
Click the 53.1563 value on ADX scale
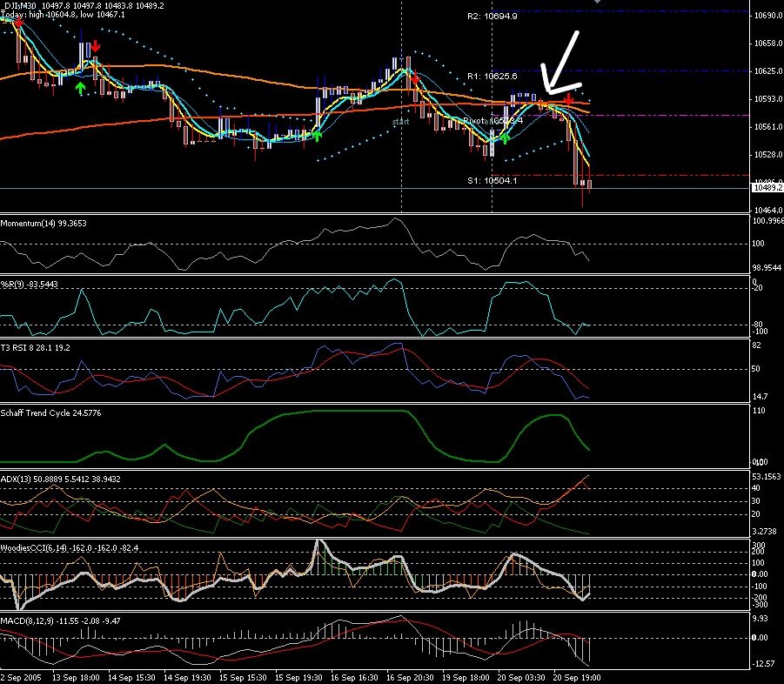point(767,476)
